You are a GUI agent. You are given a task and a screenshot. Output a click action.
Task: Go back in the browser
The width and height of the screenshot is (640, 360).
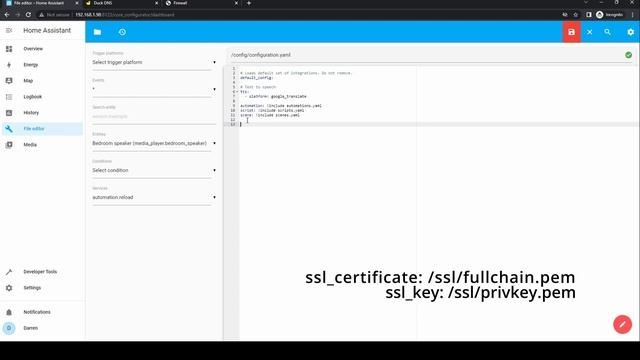point(7,15)
